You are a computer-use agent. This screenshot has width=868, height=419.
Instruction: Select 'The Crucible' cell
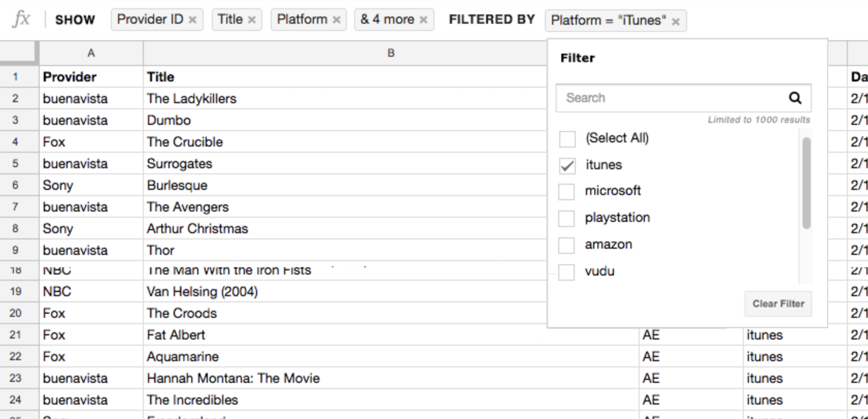[344, 141]
